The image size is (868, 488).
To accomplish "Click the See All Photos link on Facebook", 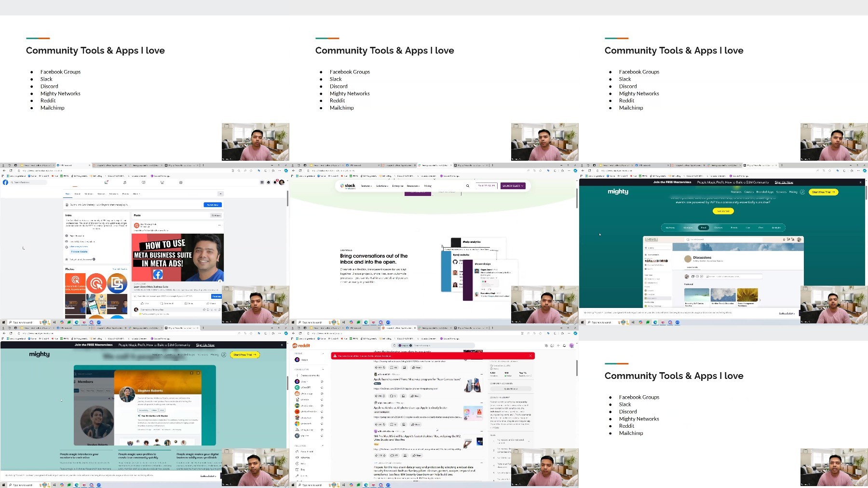I will pos(120,269).
